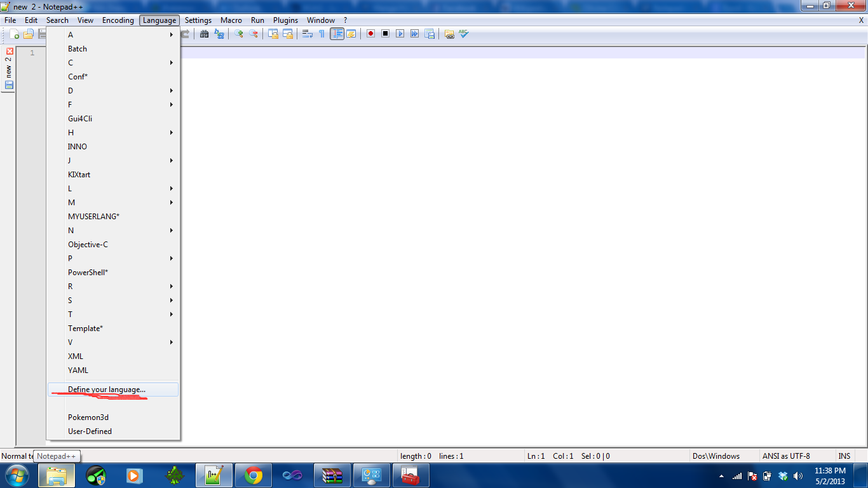Open the Macro menu
868x488 pixels.
(x=231, y=20)
